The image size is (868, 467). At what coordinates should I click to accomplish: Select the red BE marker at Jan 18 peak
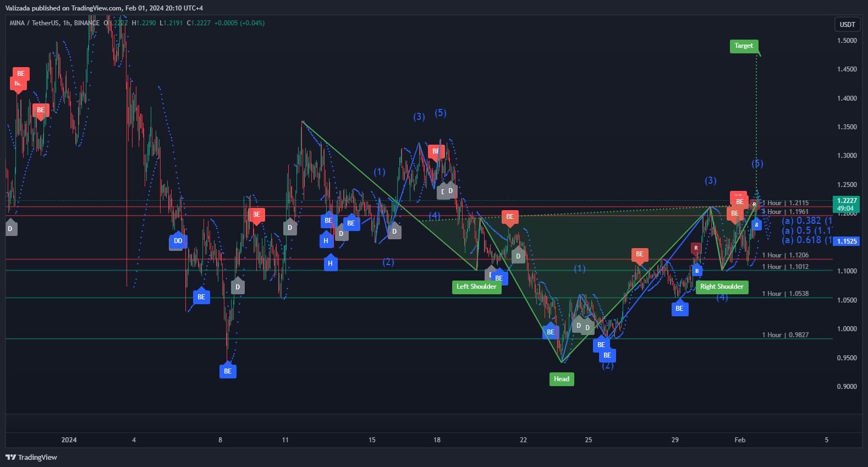click(436, 152)
